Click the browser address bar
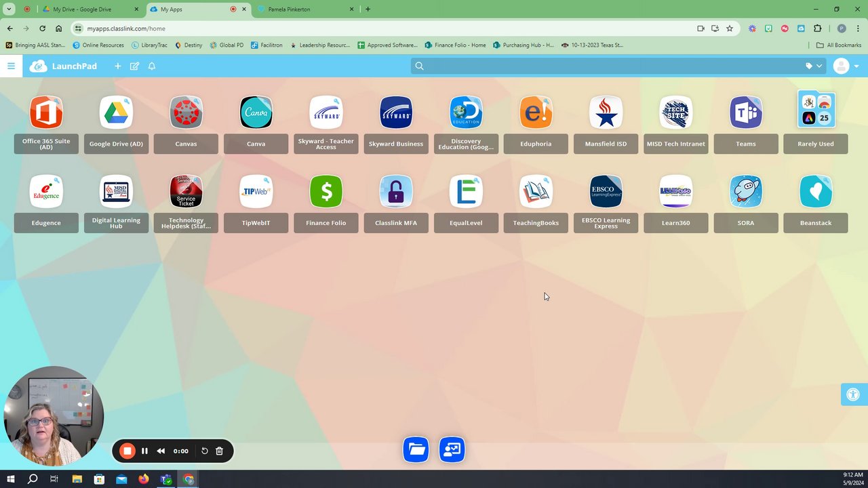Screen dimensions: 868x488 click(380, 28)
